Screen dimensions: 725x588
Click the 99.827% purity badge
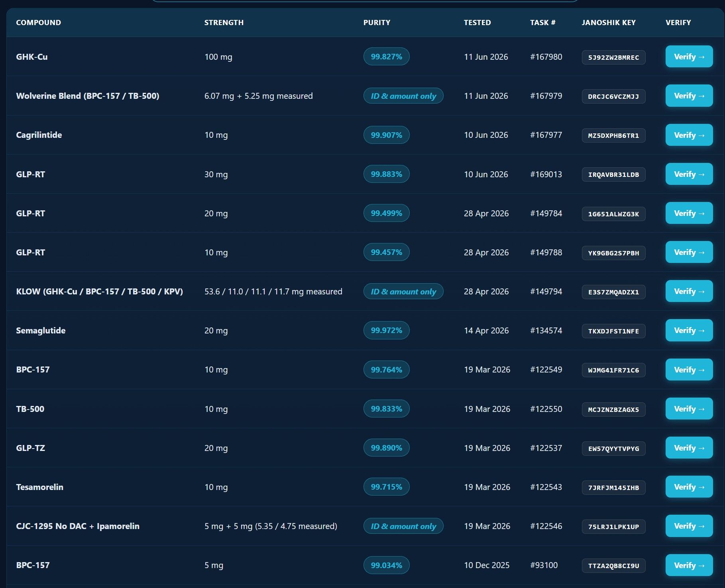click(x=386, y=57)
